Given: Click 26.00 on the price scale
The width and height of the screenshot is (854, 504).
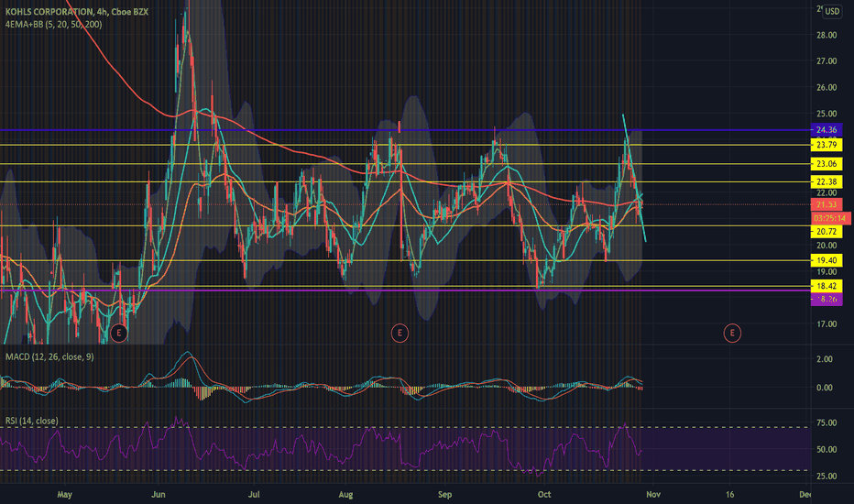Looking at the screenshot, I should (x=827, y=87).
